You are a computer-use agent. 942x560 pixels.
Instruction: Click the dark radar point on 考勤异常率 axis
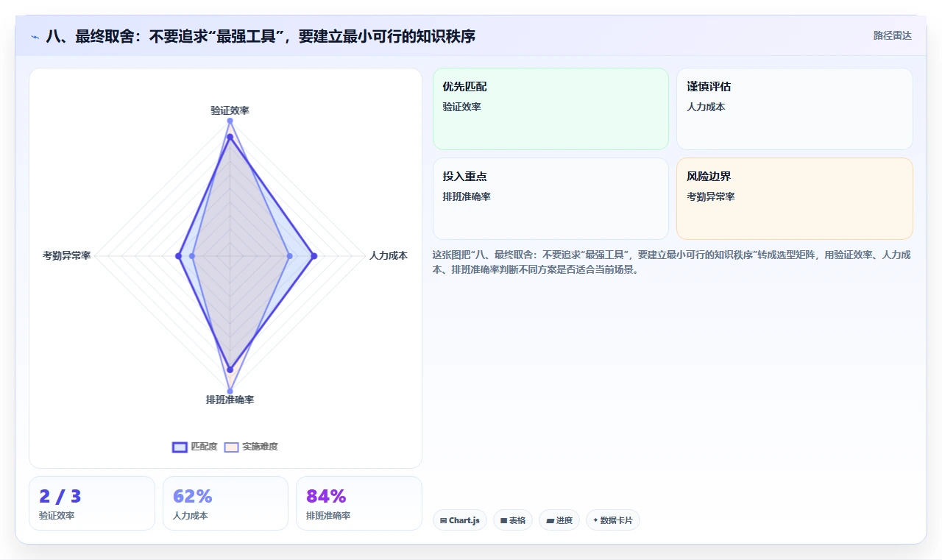[x=178, y=256]
